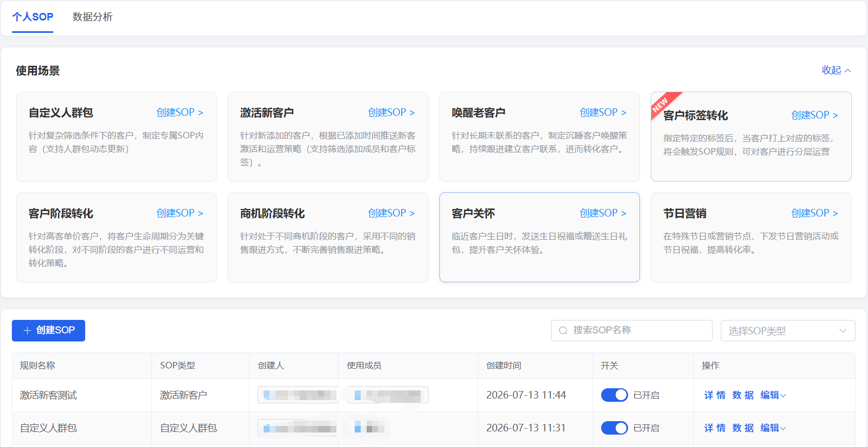This screenshot has height=447, width=868.
Task: Create SOP for 客户关怀 card
Action: (603, 213)
